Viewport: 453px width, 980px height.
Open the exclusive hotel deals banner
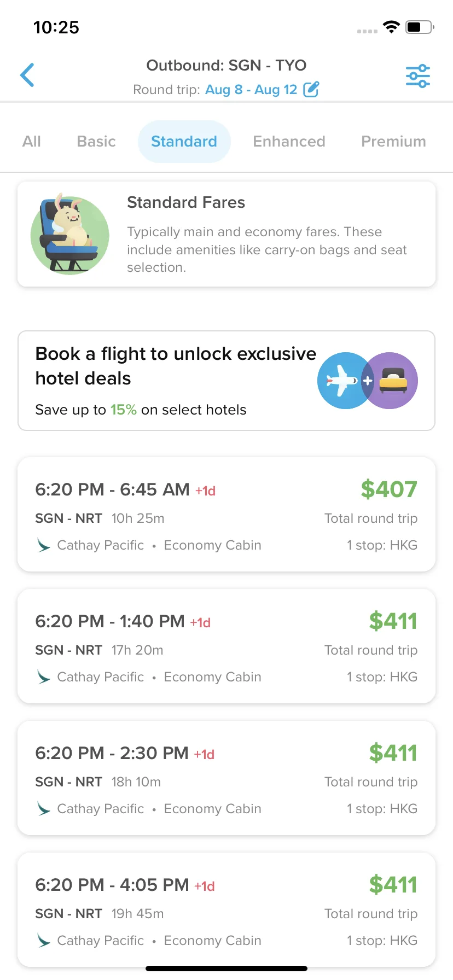tap(226, 381)
